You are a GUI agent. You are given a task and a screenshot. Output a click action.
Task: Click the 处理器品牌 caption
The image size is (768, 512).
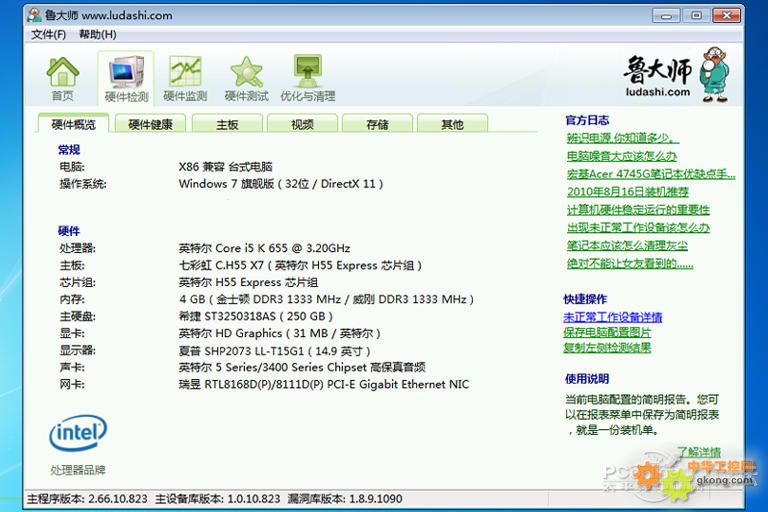[78, 470]
